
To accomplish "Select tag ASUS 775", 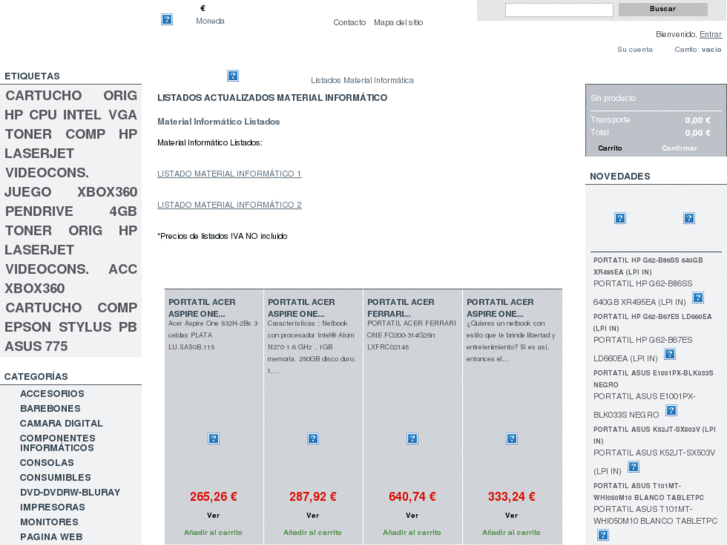I will [x=36, y=346].
